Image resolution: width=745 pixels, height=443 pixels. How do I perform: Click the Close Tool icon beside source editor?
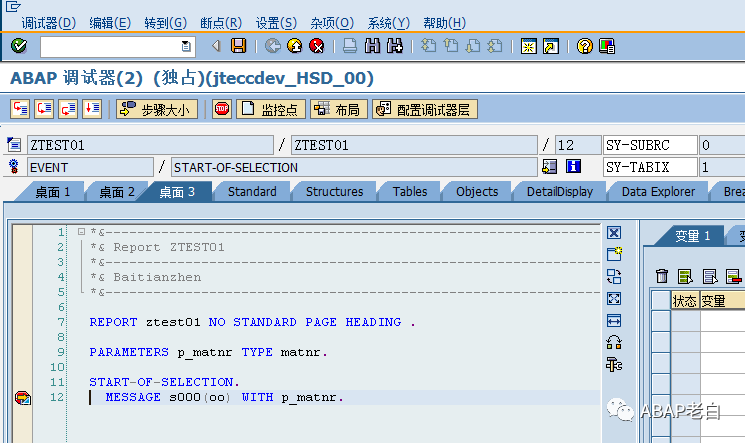(614, 232)
